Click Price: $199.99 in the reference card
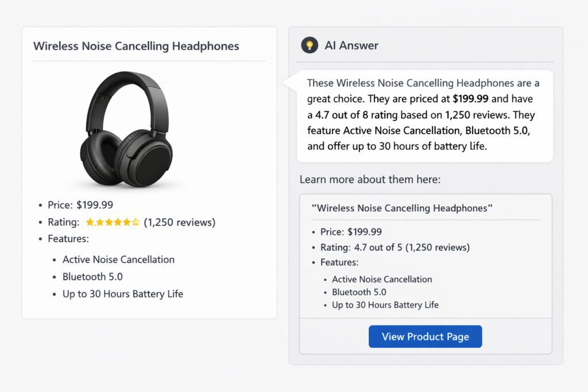This screenshot has width=588, height=392. [351, 232]
